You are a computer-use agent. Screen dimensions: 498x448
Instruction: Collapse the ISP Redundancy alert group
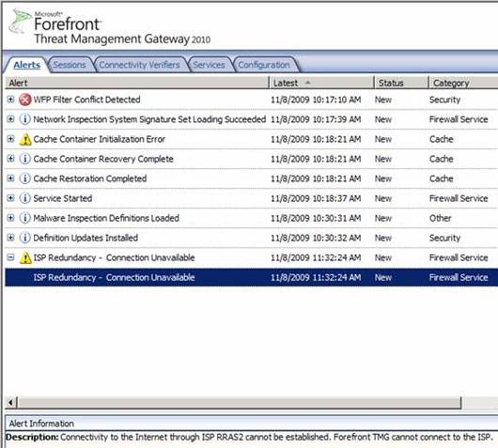click(x=10, y=257)
